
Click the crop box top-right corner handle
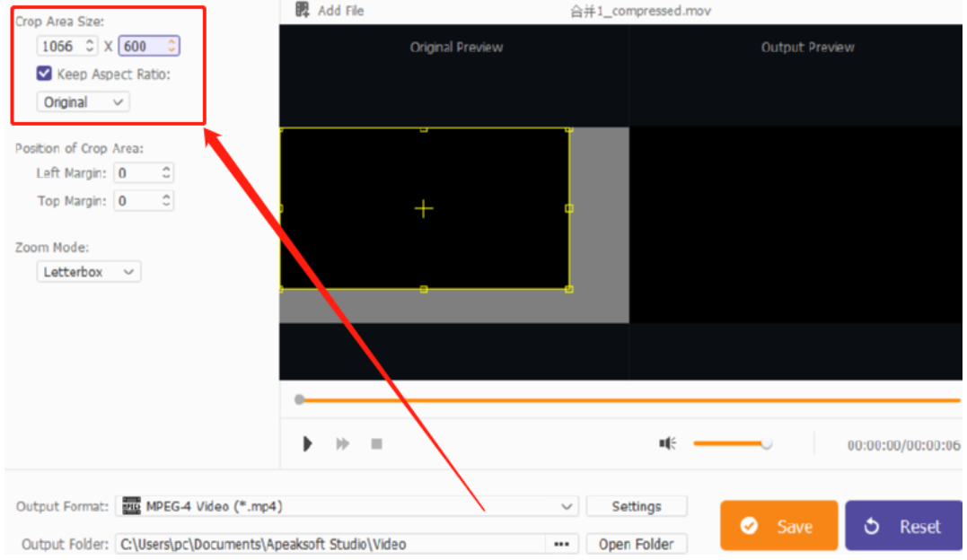click(568, 129)
